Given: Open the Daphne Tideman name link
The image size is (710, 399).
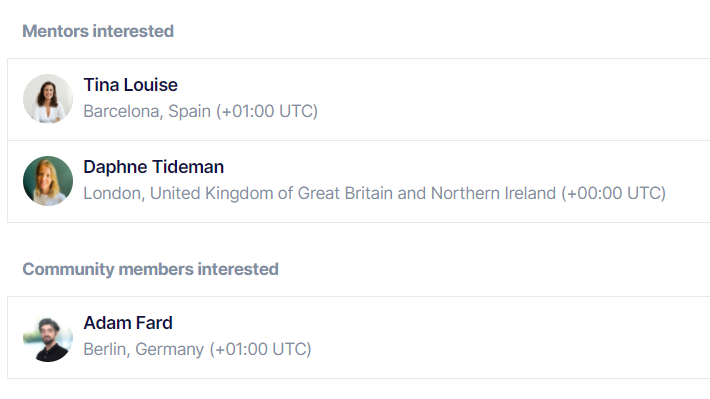Looking at the screenshot, I should pos(154,167).
